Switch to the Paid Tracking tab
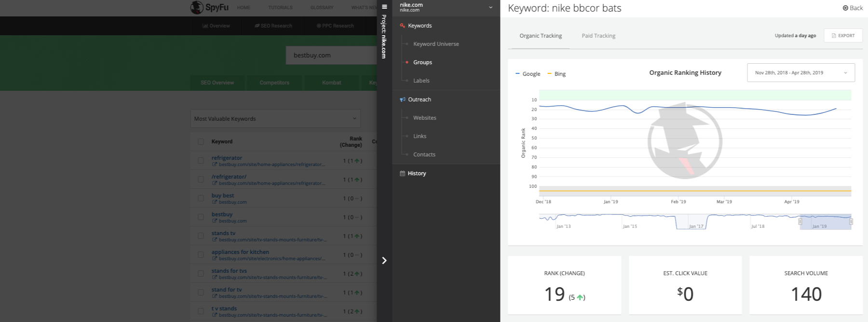The width and height of the screenshot is (868, 322). [x=598, y=36]
